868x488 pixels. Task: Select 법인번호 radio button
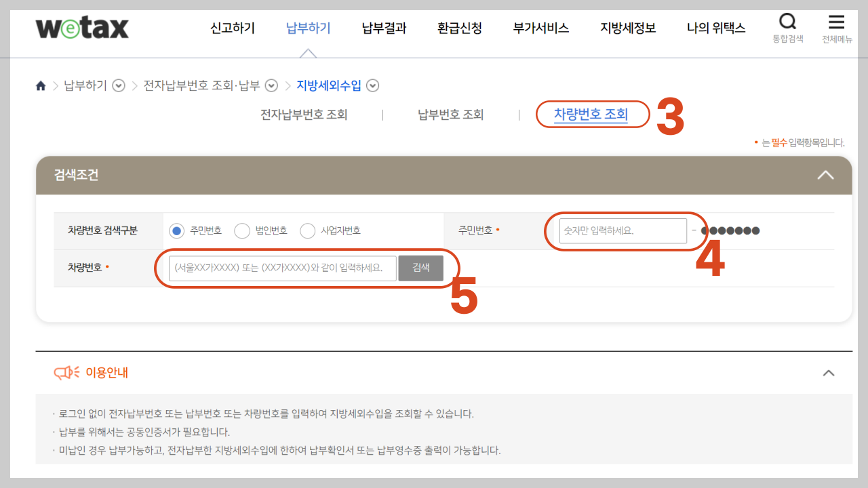click(242, 230)
